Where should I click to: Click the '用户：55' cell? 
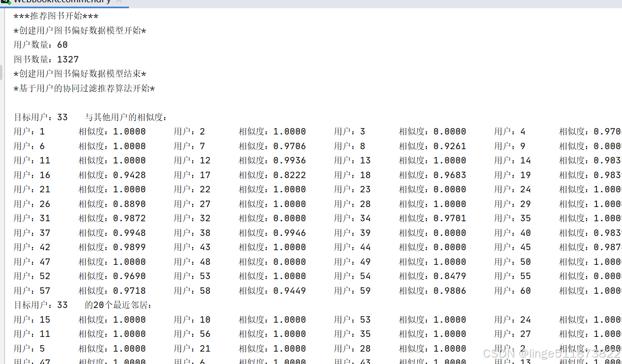tap(512, 276)
